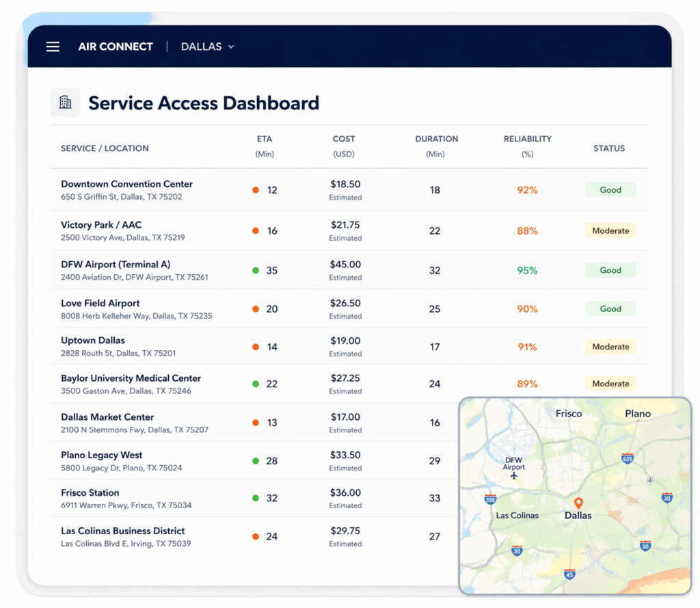Click the orange Dallas map pin
The image size is (700, 608).
(578, 503)
